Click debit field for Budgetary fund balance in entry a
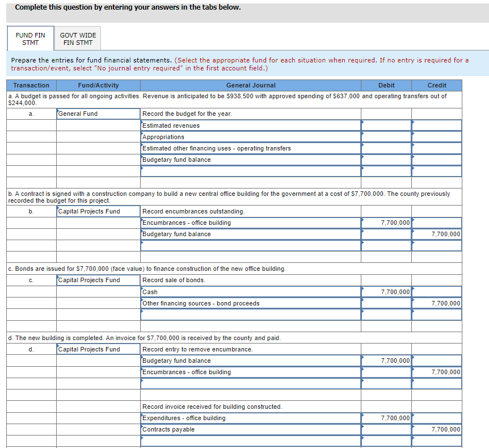Viewport: 489px width, 448px height. point(386,160)
